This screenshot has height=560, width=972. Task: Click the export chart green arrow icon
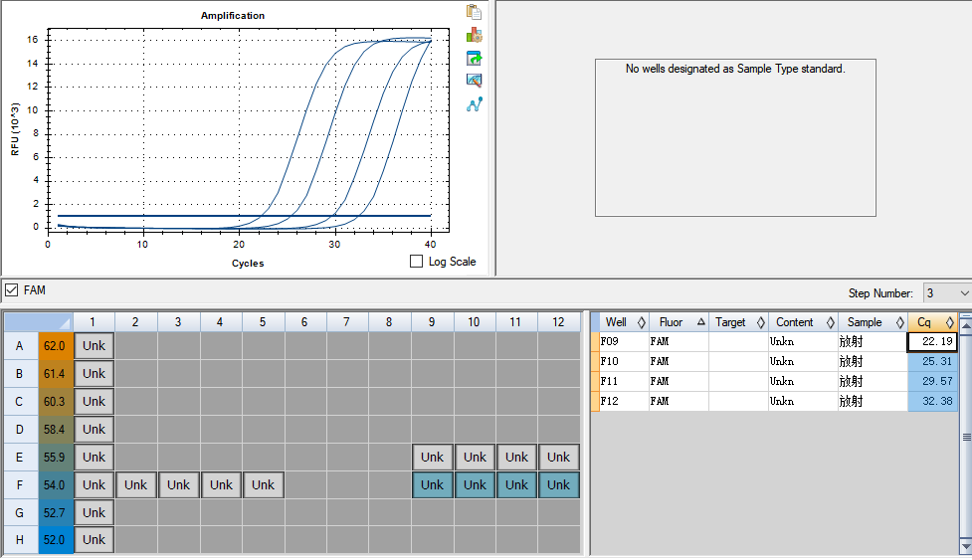point(475,59)
